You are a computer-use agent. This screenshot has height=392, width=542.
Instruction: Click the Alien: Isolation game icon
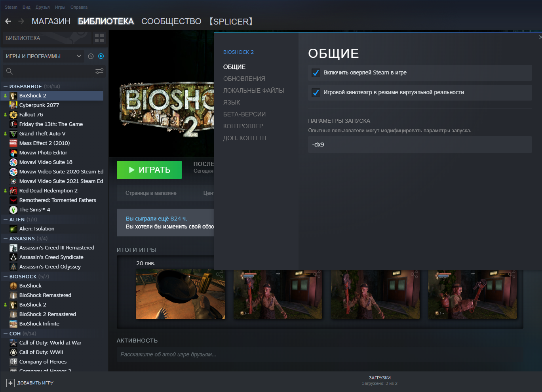[x=13, y=229]
